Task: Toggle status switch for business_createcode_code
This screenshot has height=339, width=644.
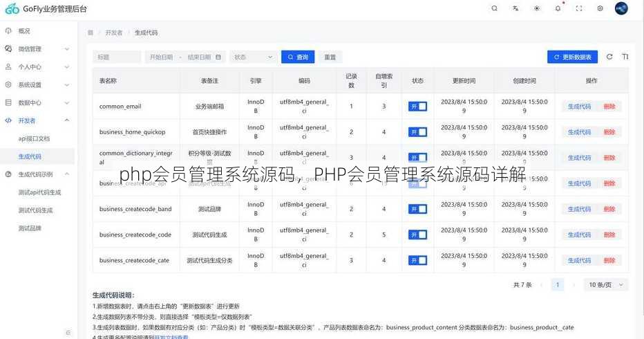Action: 417,235
